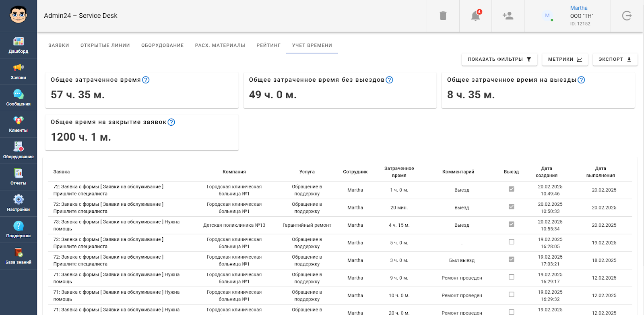Screen dimensions: 644x315
Task: Click help icon beside Общее затраченное время
Action: (x=146, y=80)
